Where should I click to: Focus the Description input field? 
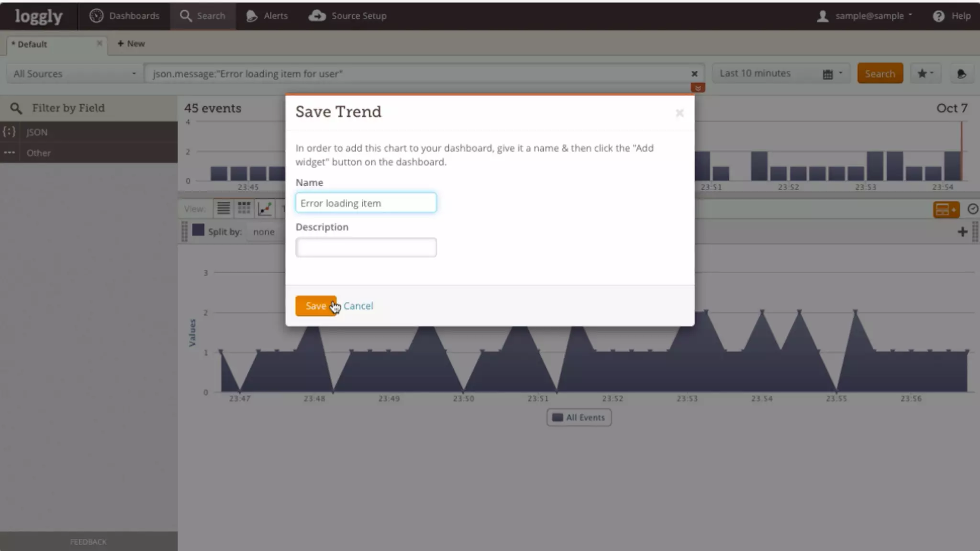click(366, 247)
